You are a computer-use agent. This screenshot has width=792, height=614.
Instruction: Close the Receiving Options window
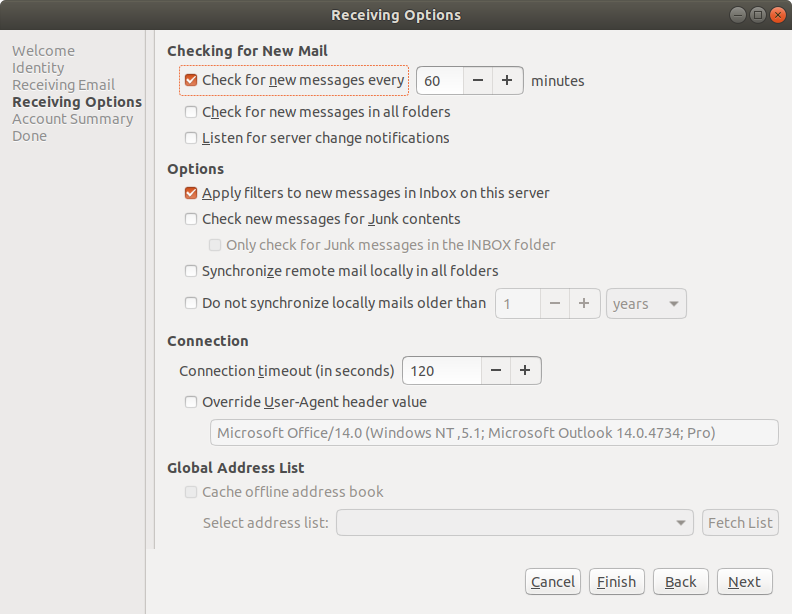tap(777, 15)
